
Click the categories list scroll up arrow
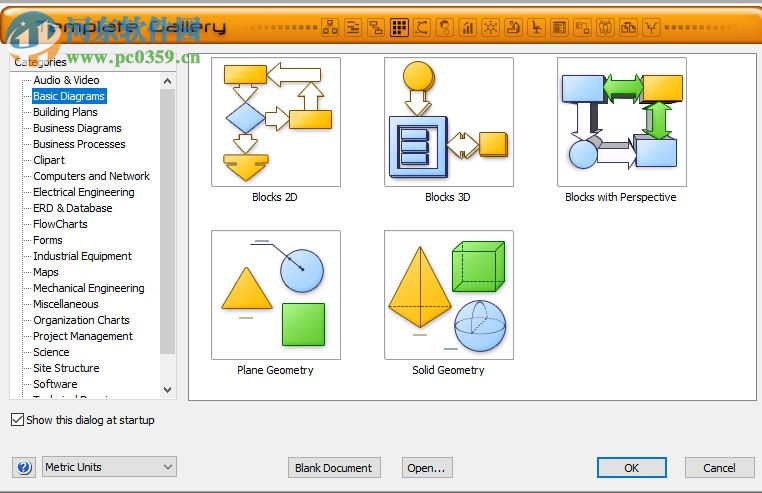(168, 81)
